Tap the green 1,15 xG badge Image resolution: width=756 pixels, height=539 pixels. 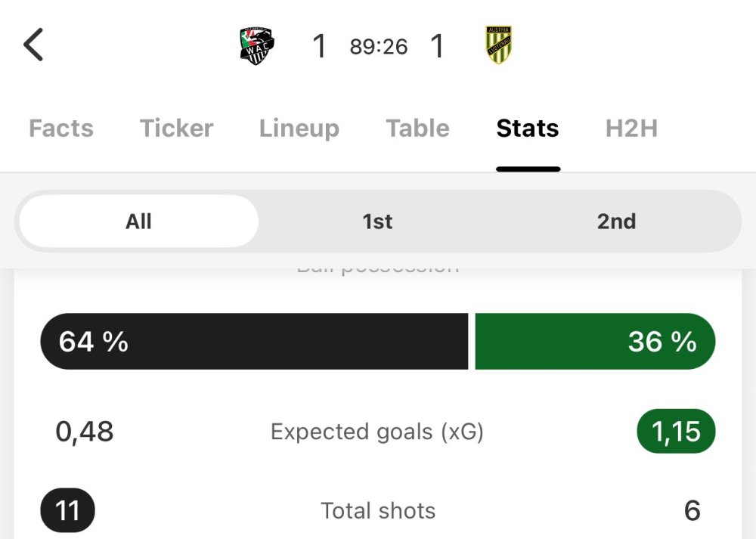676,432
